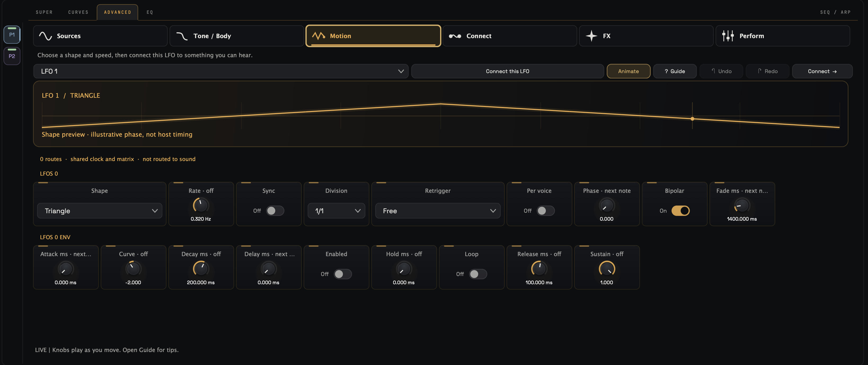Click the phase marker dot on the LFO waveform
The width and height of the screenshot is (868, 365).
[692, 119]
